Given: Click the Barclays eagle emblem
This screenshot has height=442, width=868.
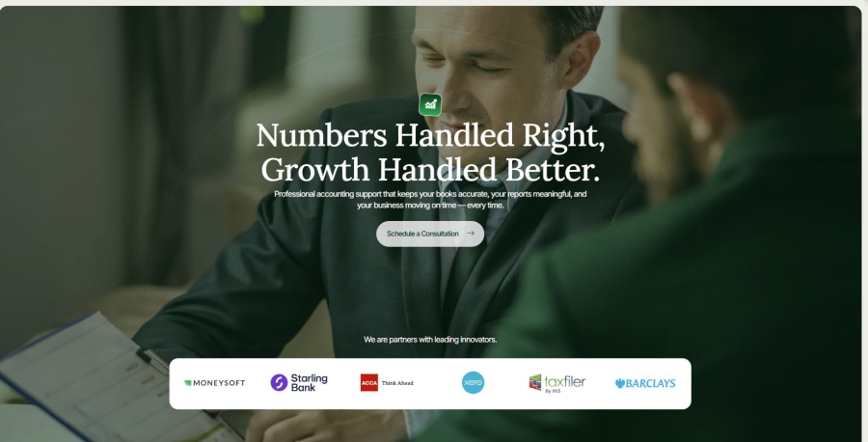Looking at the screenshot, I should click(620, 383).
